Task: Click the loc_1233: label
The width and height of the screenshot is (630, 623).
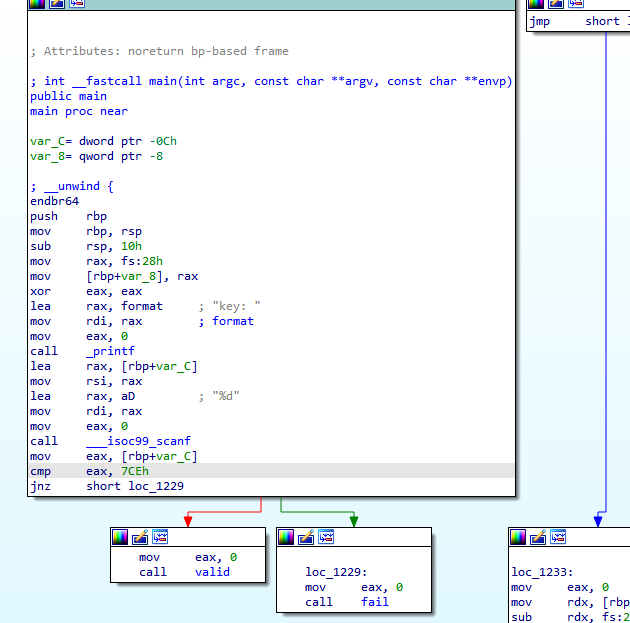Action: click(x=542, y=572)
